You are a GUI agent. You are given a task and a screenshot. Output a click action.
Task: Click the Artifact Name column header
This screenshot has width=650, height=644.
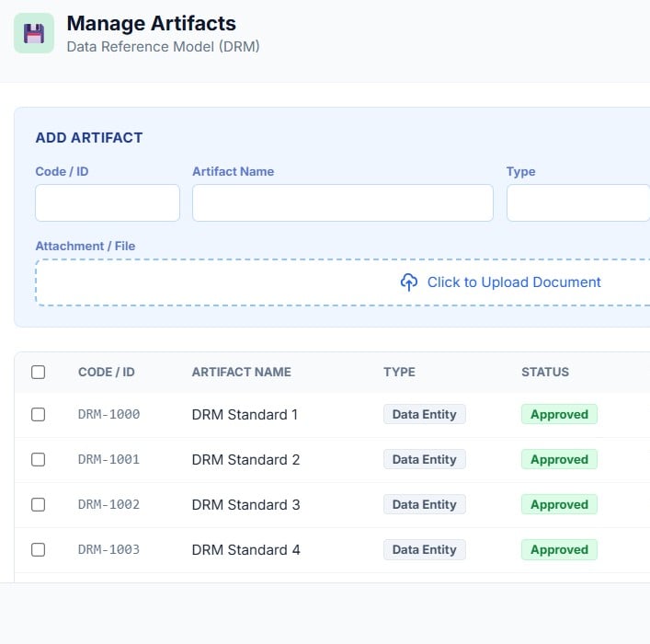point(241,373)
